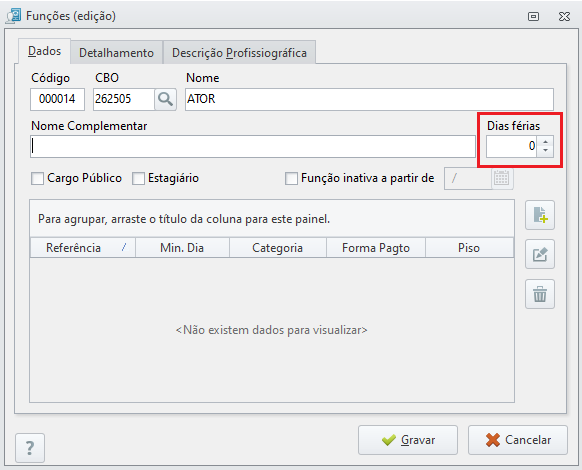Increase Dias férias with up arrow
The height and width of the screenshot is (470, 582).
tap(545, 141)
